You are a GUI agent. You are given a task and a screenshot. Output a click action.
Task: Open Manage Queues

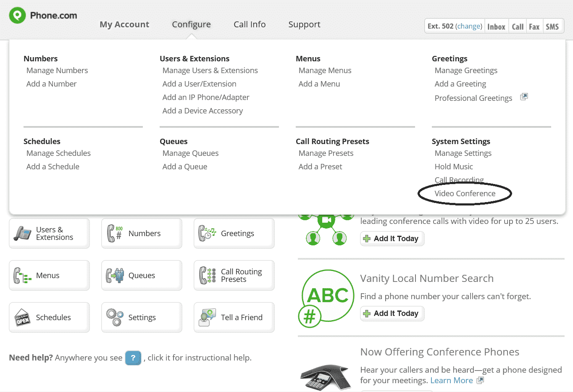click(190, 153)
